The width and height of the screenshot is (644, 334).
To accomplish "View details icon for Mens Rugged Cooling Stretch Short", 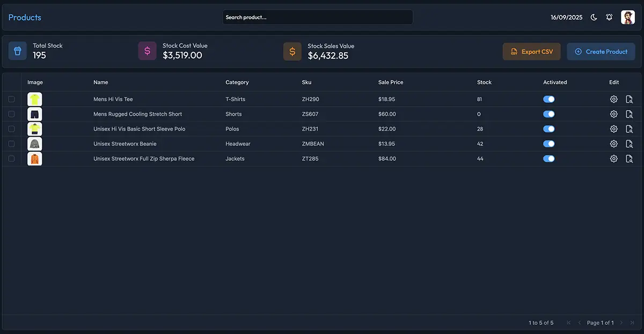I will 630,114.
